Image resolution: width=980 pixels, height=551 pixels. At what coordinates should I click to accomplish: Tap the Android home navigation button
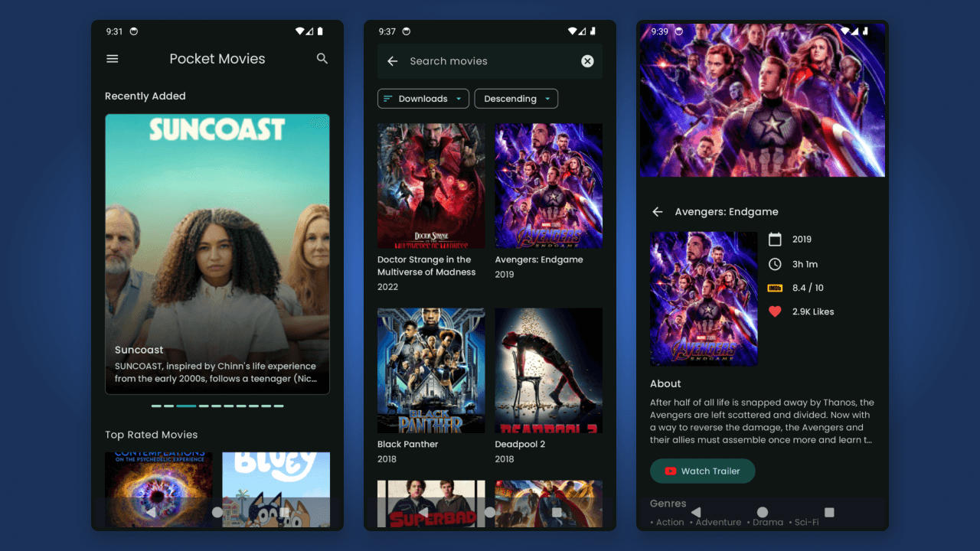coord(763,513)
